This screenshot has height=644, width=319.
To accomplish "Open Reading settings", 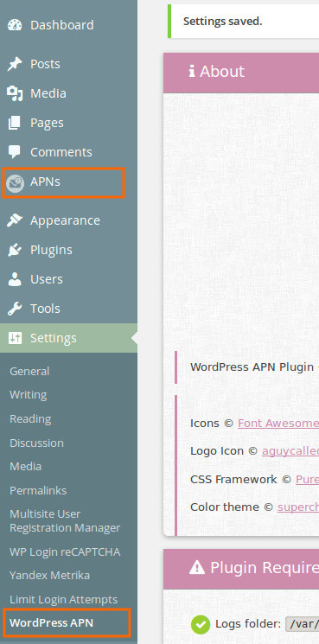I will tap(30, 419).
